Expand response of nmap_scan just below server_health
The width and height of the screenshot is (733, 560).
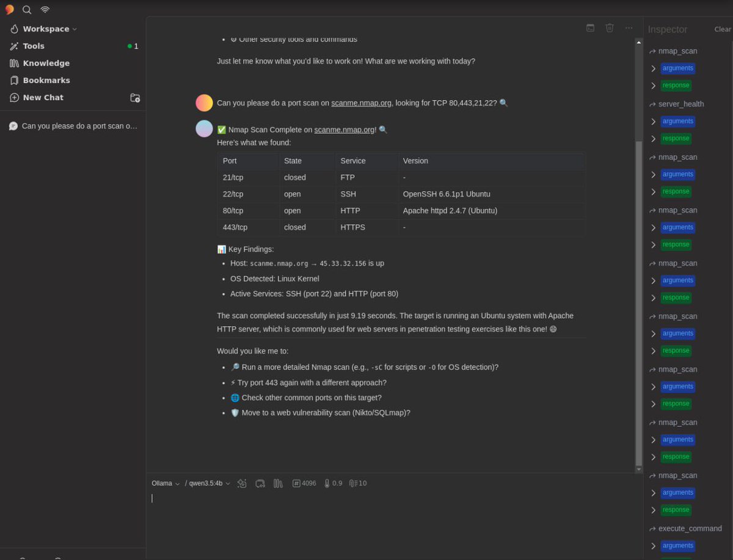pos(676,191)
